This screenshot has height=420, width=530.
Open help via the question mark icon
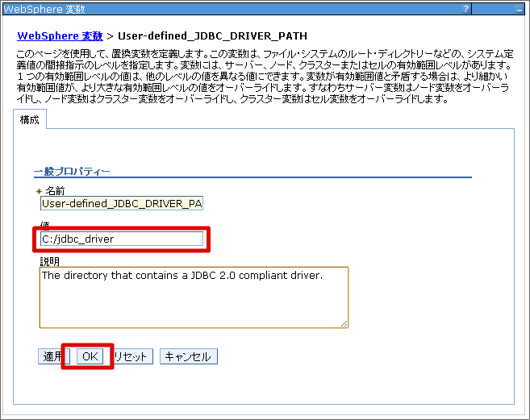pyautogui.click(x=465, y=9)
